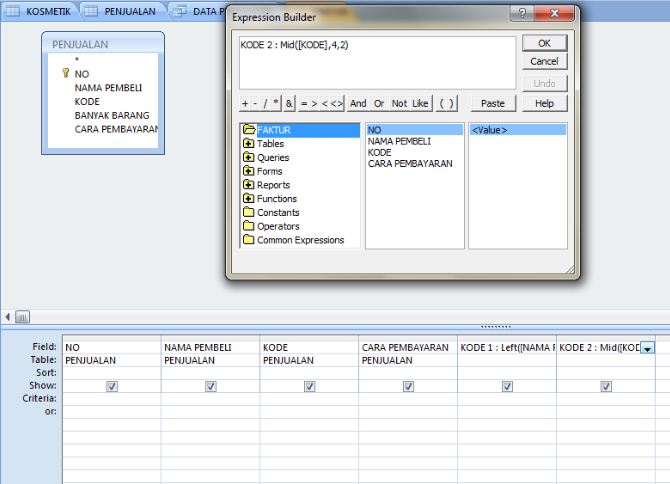This screenshot has height=484, width=670.
Task: Expand the Forms folder plus icon
Action: pos(248,171)
